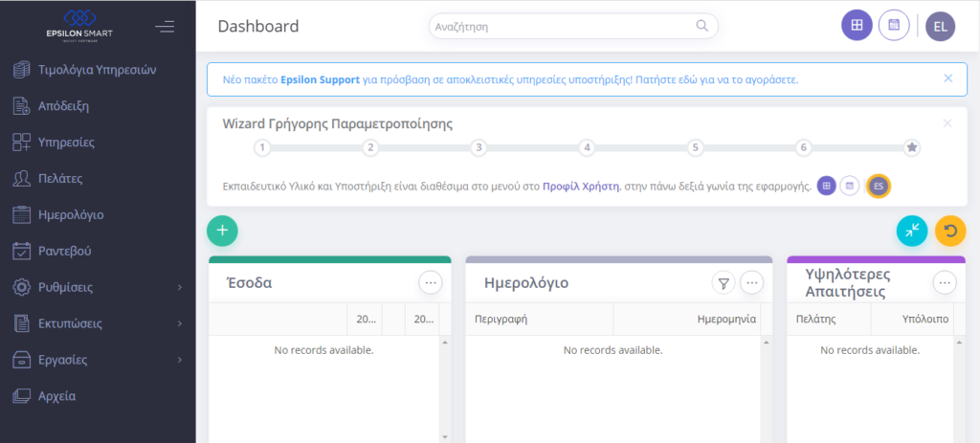
Task: Open filter icon in Ημερολόγιο widget
Action: click(724, 282)
